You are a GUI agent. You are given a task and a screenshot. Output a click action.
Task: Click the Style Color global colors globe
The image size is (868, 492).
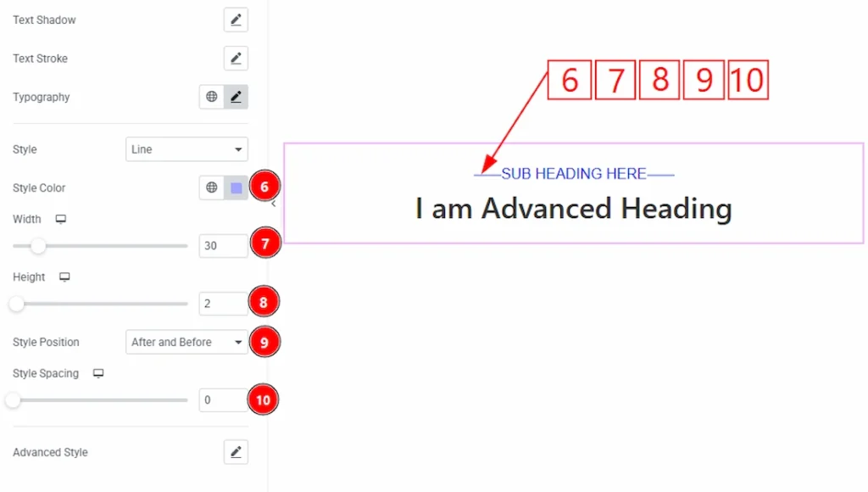(x=212, y=188)
